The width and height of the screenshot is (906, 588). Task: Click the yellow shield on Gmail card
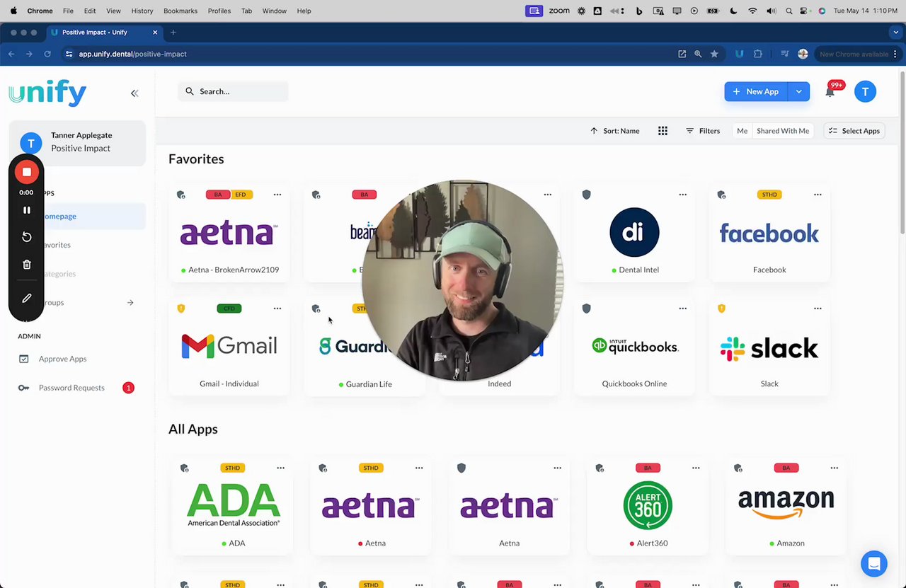point(180,309)
